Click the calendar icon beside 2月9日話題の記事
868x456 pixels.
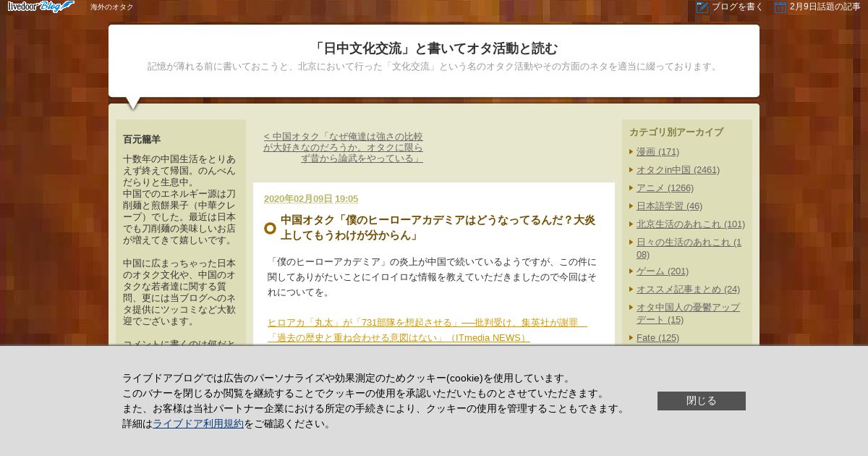coord(780,7)
